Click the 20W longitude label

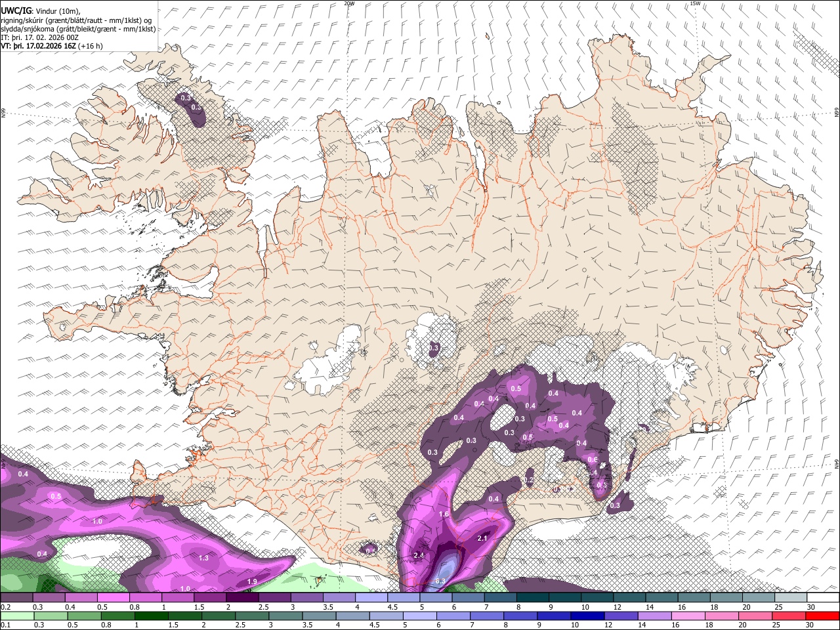click(x=350, y=3)
